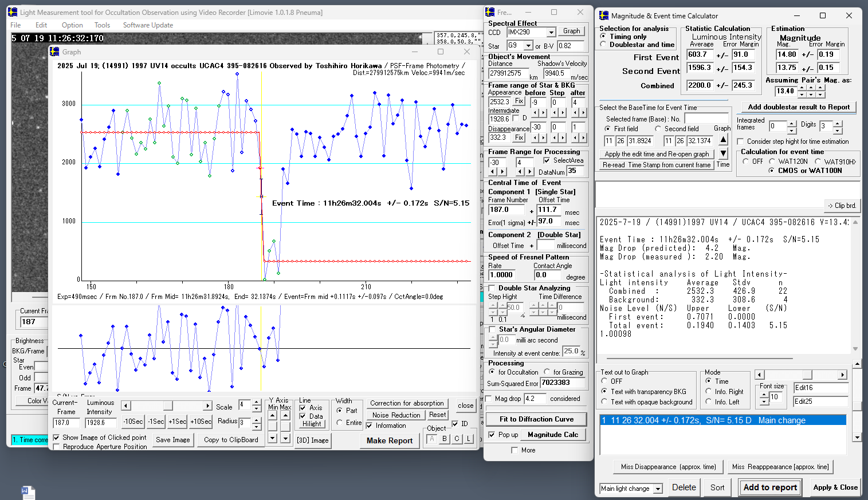This screenshot has height=500, width=868.
Task: Select the Second field radio button
Action: tap(658, 129)
